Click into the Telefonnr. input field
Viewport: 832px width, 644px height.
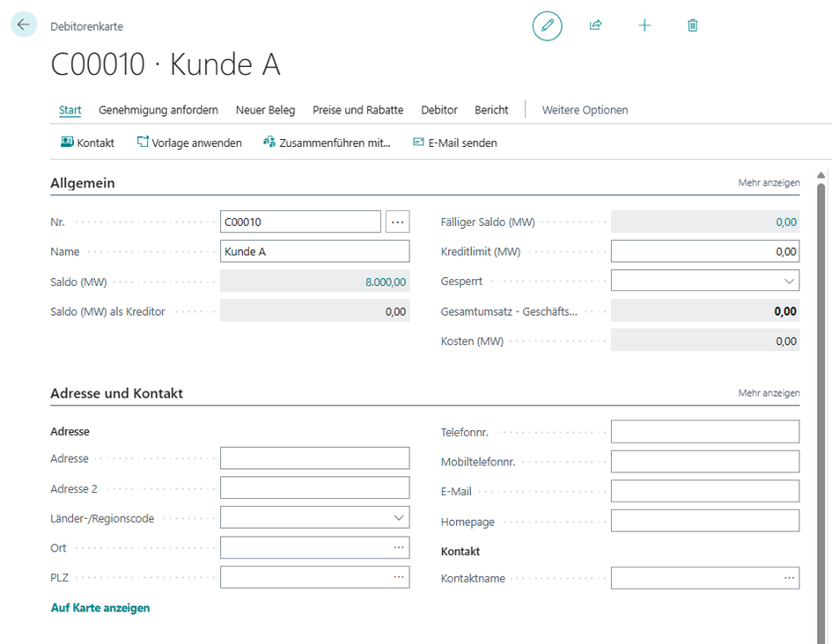tap(704, 432)
